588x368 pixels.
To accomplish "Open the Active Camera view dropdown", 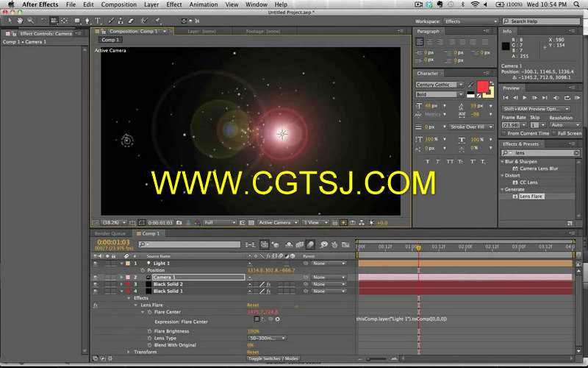I will coord(278,223).
